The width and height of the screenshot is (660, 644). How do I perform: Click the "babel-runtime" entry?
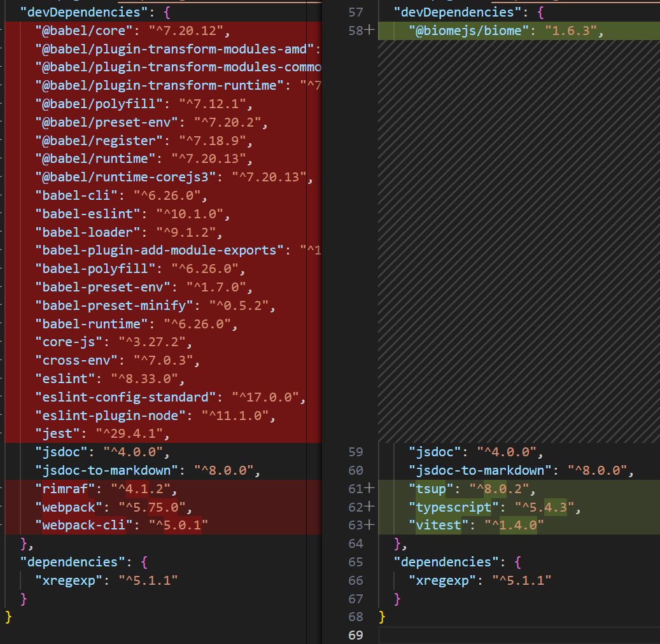coord(136,324)
